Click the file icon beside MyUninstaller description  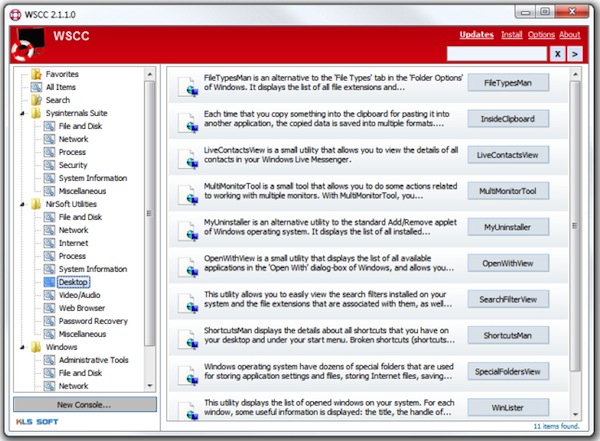pyautogui.click(x=188, y=230)
